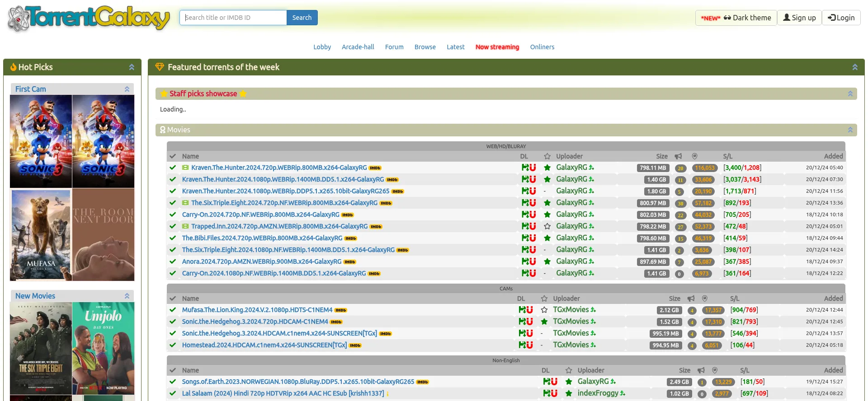Toggle bookmark star on Lal Salaam row
This screenshot has width=868, height=401.
click(569, 393)
